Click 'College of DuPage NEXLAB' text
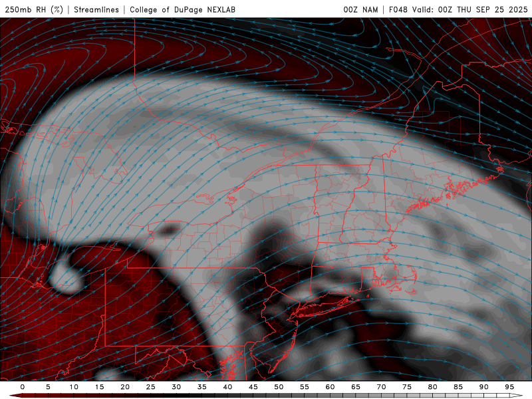This screenshot has width=532, height=399. pos(182,9)
